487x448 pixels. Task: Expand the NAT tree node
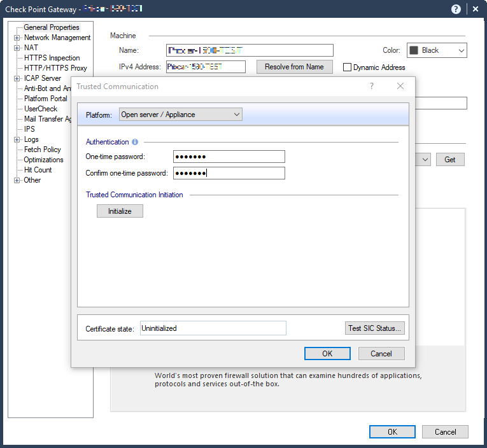click(x=17, y=48)
